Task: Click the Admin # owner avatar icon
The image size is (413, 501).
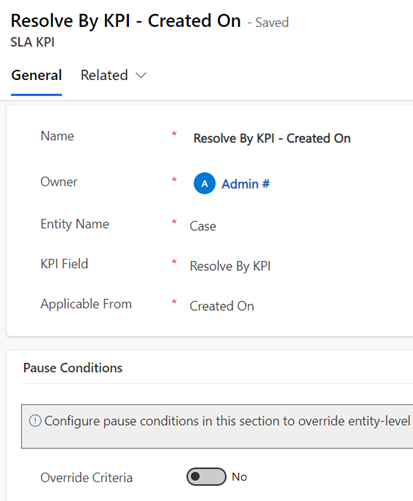Action: click(204, 183)
